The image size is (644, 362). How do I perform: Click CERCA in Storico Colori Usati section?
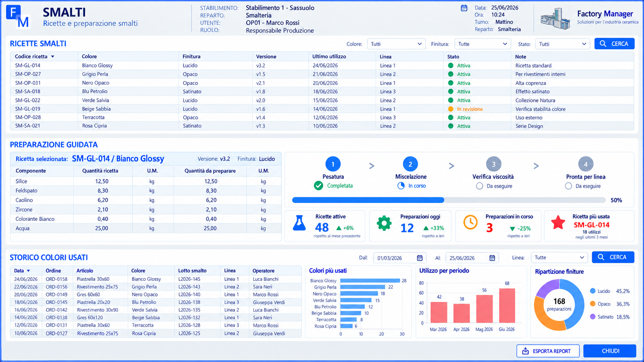pyautogui.click(x=613, y=257)
